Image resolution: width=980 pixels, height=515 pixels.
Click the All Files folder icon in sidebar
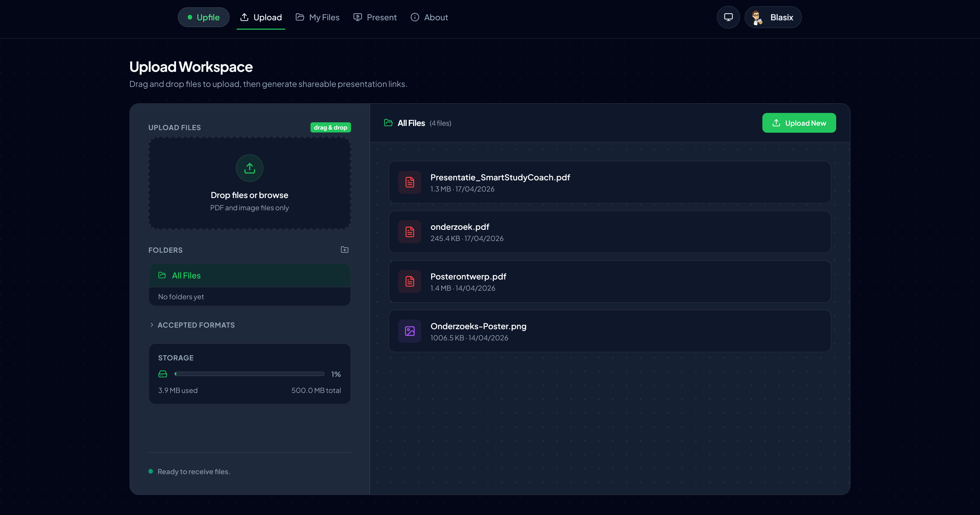162,275
